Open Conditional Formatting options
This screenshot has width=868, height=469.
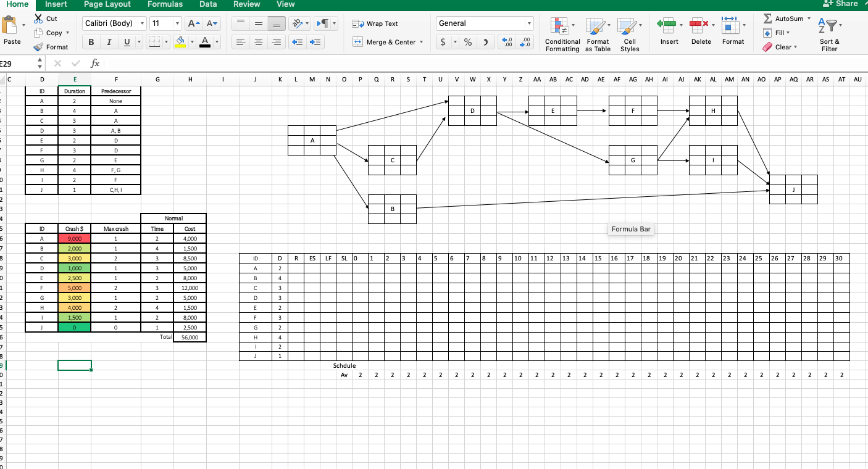(x=562, y=34)
